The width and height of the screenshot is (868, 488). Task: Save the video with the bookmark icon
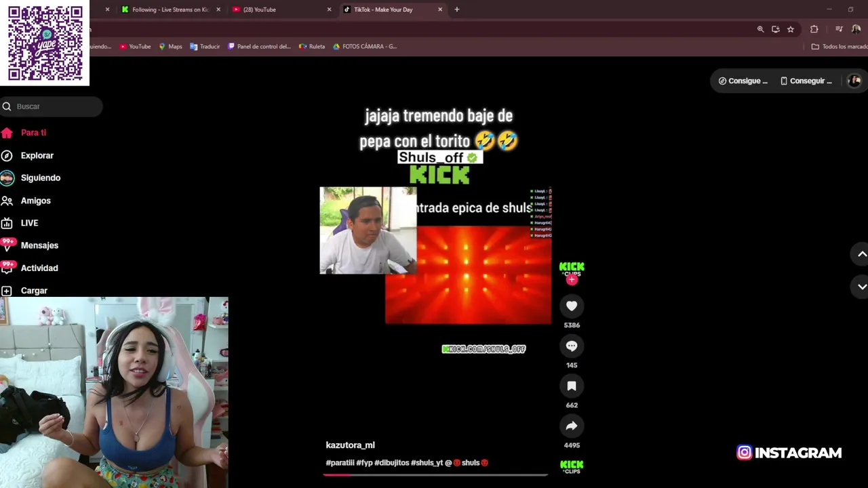572,386
